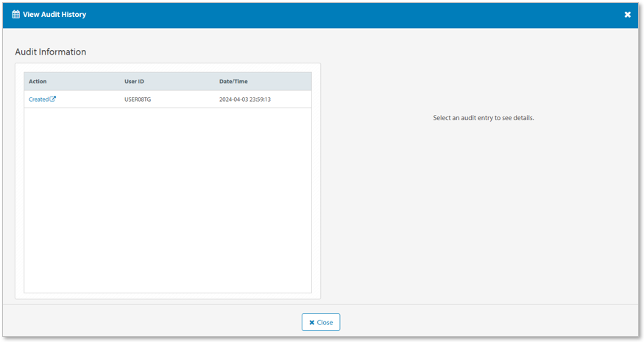Sort by the Action column header
Image resolution: width=644 pixels, height=342 pixels.
tap(38, 81)
